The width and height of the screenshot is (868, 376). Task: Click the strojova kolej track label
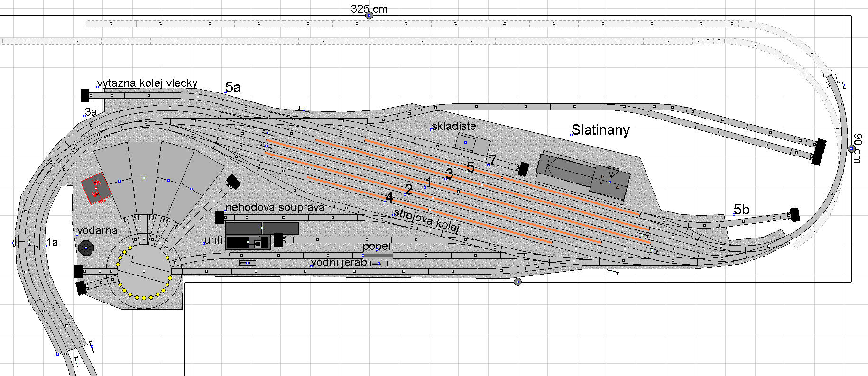pos(426,220)
